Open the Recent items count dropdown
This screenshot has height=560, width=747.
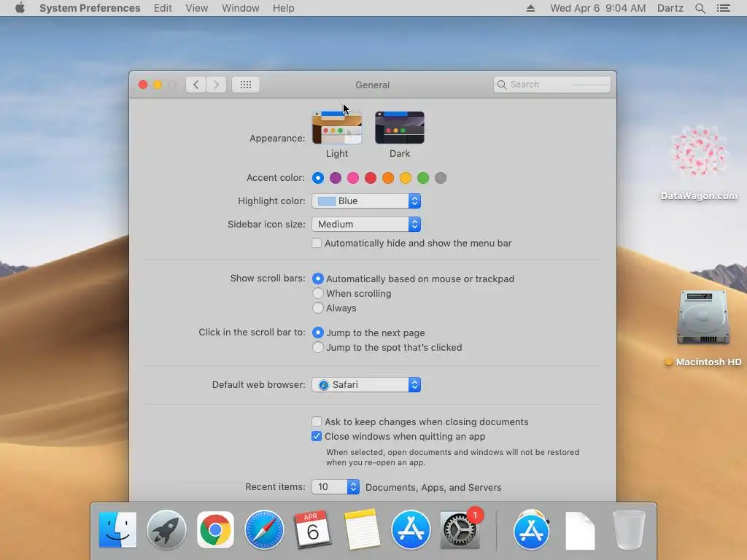pyautogui.click(x=336, y=486)
